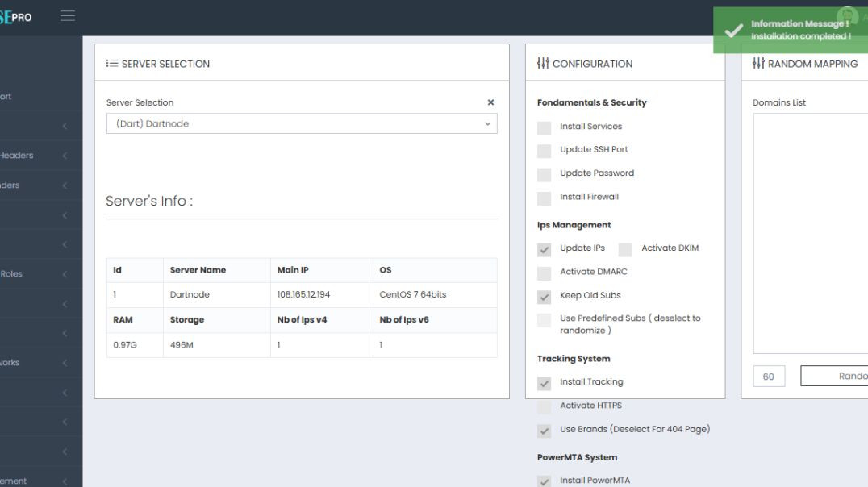Click the Tracking System section heading
The width and height of the screenshot is (868, 487).
[574, 358]
